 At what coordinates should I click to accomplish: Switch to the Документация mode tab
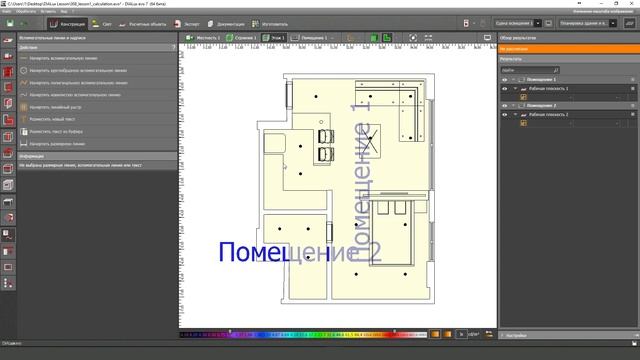pos(226,24)
